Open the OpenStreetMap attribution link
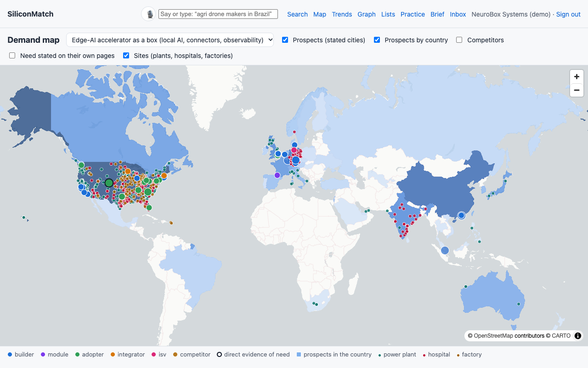The image size is (588, 368). click(x=493, y=336)
